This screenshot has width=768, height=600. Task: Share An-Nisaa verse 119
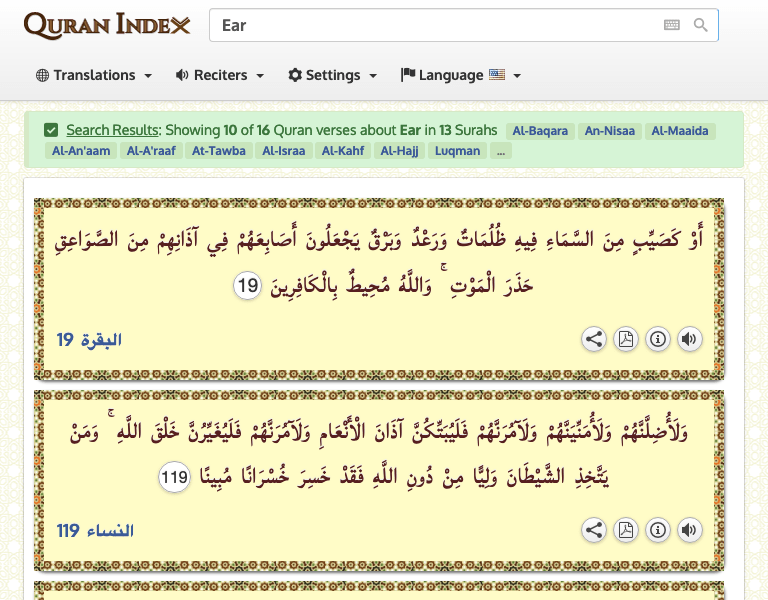coord(594,530)
